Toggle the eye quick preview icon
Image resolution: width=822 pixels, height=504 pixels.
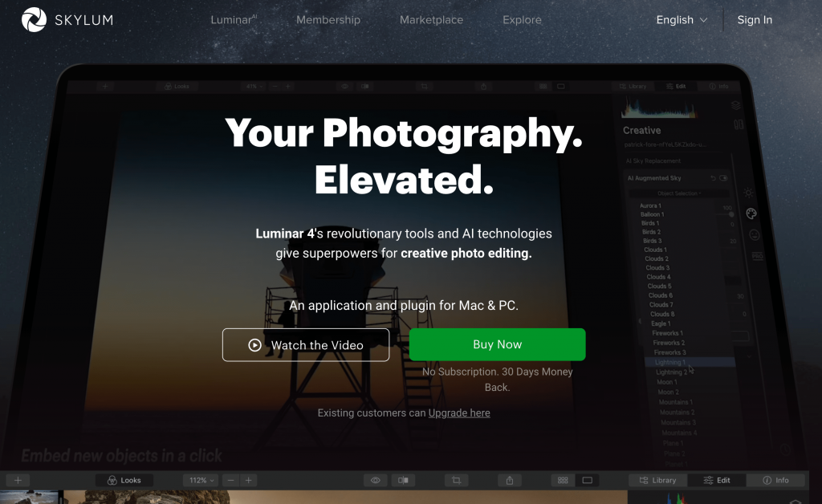point(376,480)
